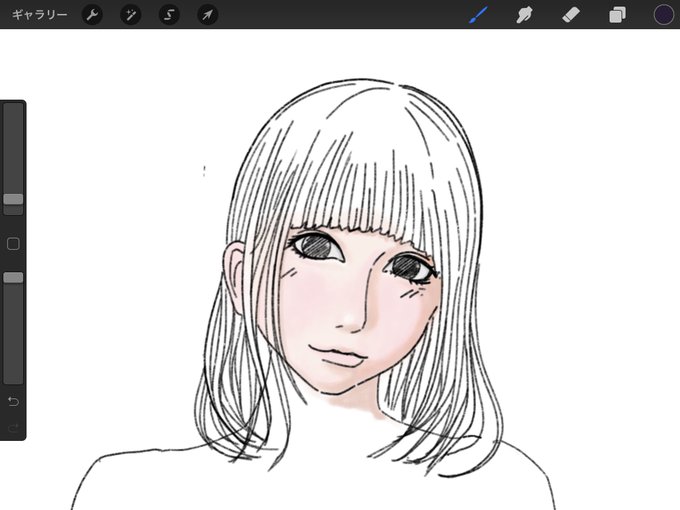680x510 pixels.
Task: Tap the square Modify button in sidebar
Action: [13, 244]
